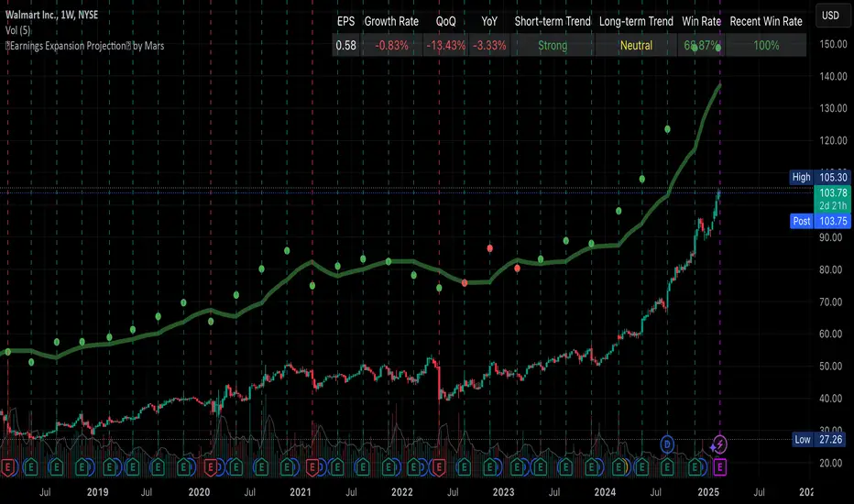Click the 150.00 price axis label
854x504 pixels.
(x=833, y=44)
